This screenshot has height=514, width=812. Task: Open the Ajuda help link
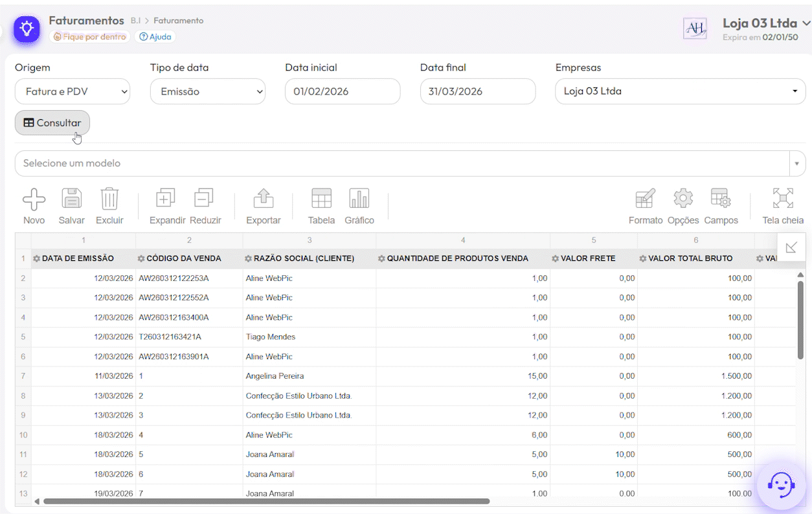click(155, 37)
